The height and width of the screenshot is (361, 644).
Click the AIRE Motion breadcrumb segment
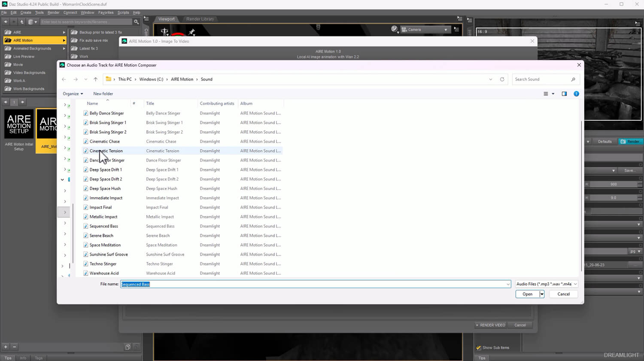pos(182,80)
